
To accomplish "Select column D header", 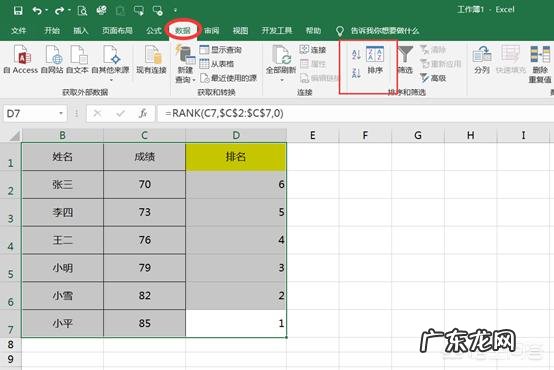I will click(x=236, y=135).
